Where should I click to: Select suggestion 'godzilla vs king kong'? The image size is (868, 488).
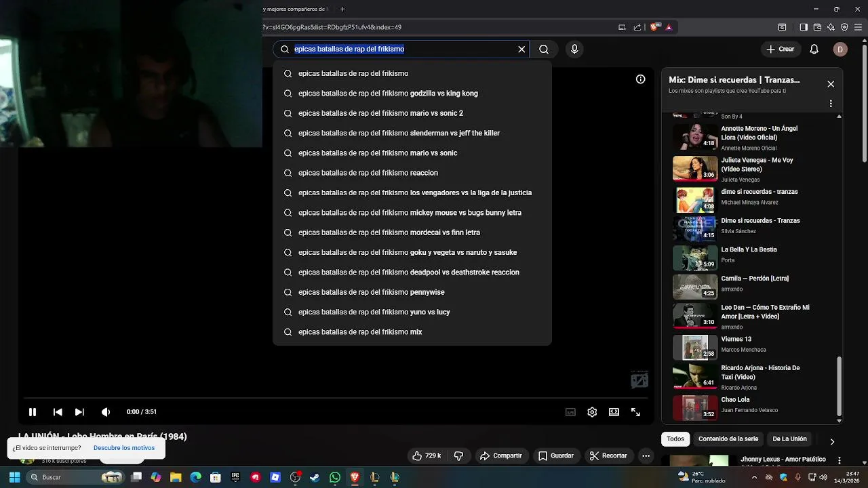(x=412, y=93)
